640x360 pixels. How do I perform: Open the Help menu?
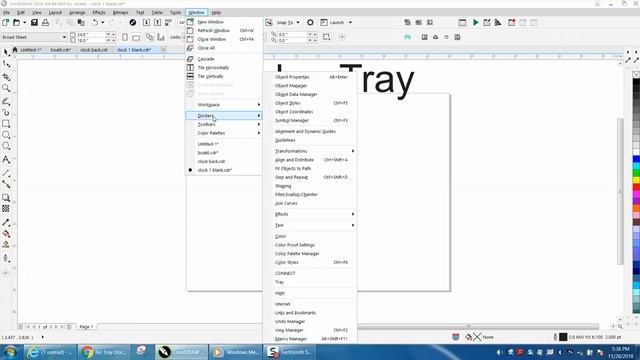pyautogui.click(x=216, y=13)
